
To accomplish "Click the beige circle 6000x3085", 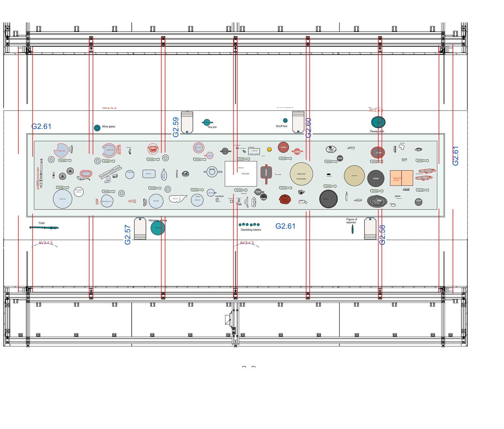I will 354,176.
